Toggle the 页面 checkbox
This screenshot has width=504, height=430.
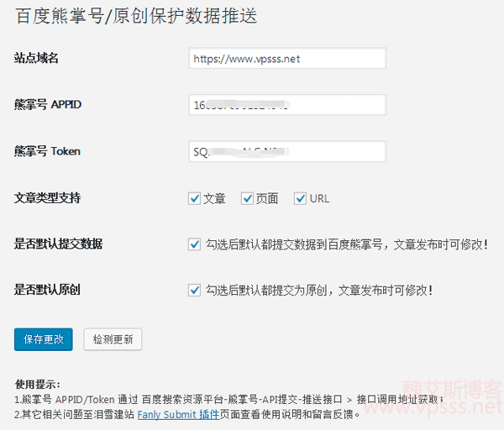click(x=247, y=199)
